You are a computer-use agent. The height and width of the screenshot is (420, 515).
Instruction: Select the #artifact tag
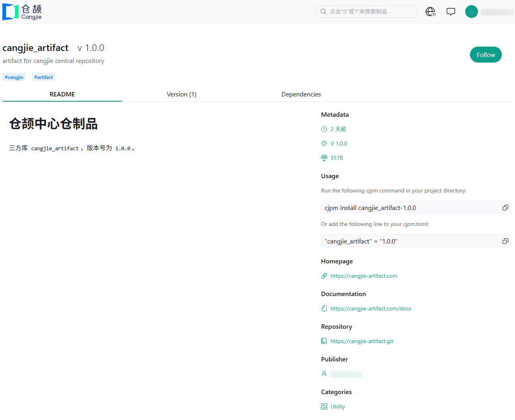tap(43, 77)
